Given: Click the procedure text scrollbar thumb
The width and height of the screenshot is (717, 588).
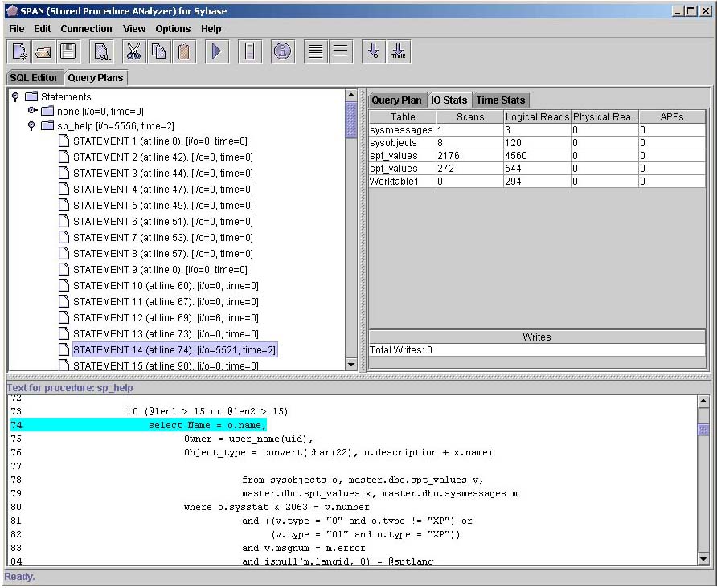Looking at the screenshot, I should [703, 430].
